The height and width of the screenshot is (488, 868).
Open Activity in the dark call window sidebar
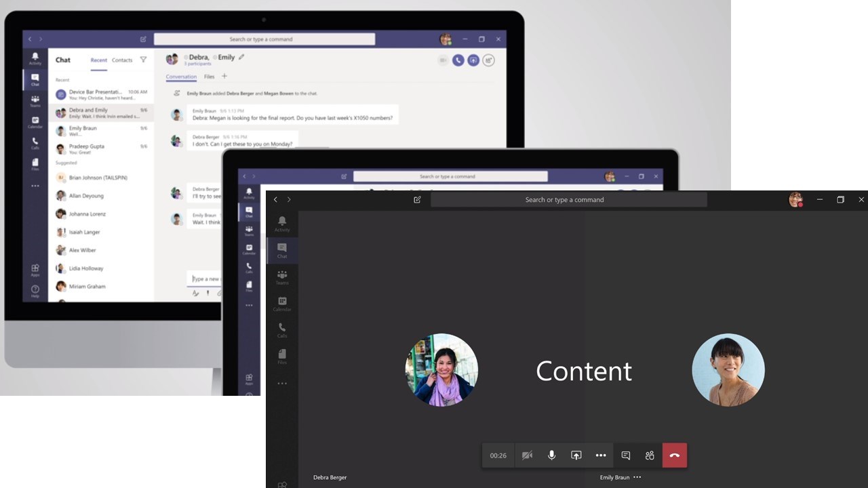point(282,224)
